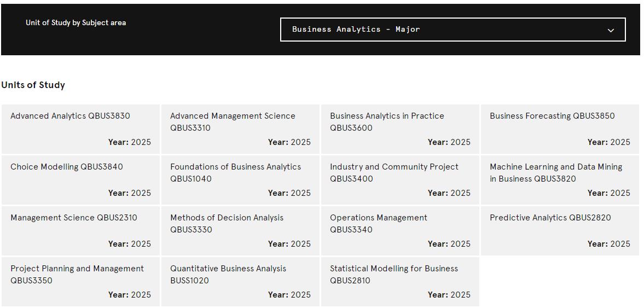Open Statistical Modelling for Business QBUS2810
The image size is (644, 308).
click(x=400, y=282)
